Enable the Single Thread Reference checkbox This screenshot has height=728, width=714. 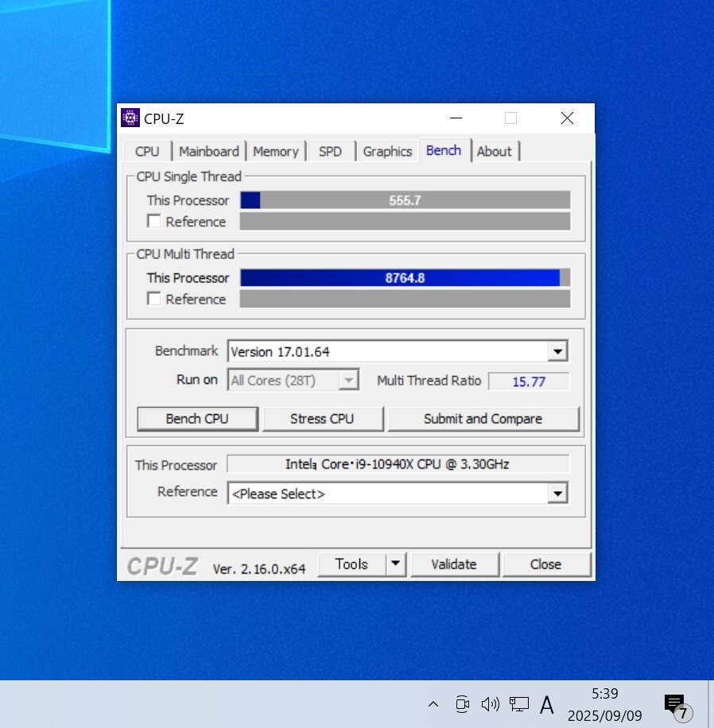154,222
